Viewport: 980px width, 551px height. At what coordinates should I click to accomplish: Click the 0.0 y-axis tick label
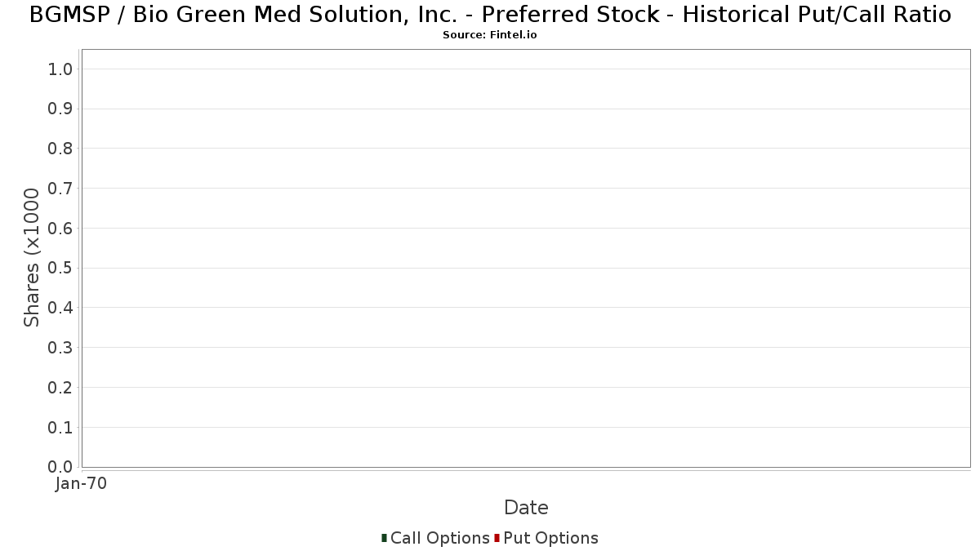[60, 467]
